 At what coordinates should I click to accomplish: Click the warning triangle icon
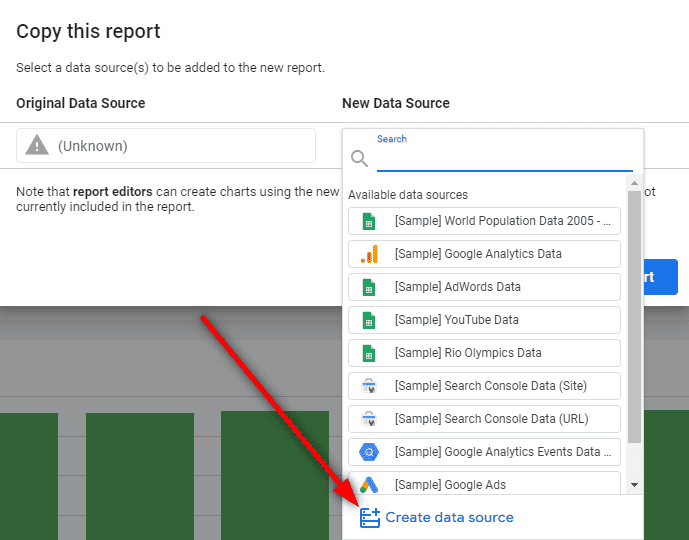pos(37,145)
